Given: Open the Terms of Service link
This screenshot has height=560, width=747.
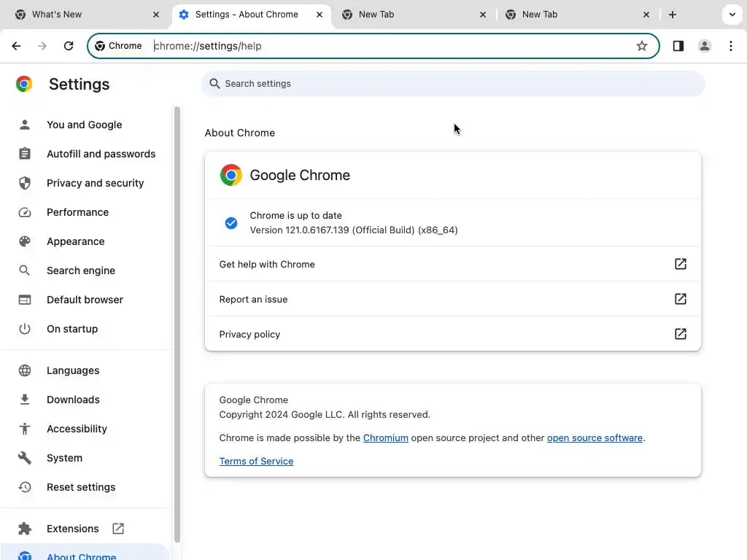Looking at the screenshot, I should point(256,461).
